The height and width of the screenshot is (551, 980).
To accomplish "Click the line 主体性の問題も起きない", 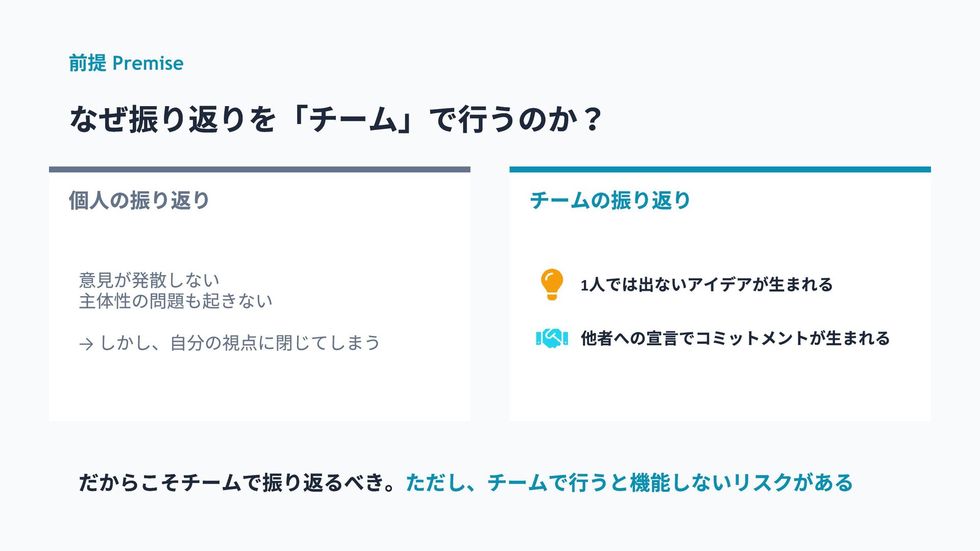I will click(176, 301).
